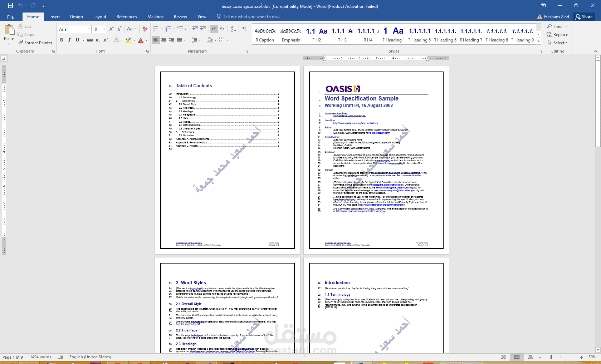The width and height of the screenshot is (601, 364).
Task: Toggle Bold formatting
Action: [x=62, y=40]
